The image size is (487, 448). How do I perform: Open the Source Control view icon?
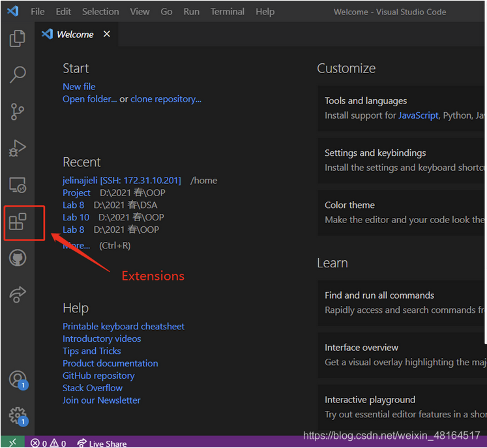[18, 112]
